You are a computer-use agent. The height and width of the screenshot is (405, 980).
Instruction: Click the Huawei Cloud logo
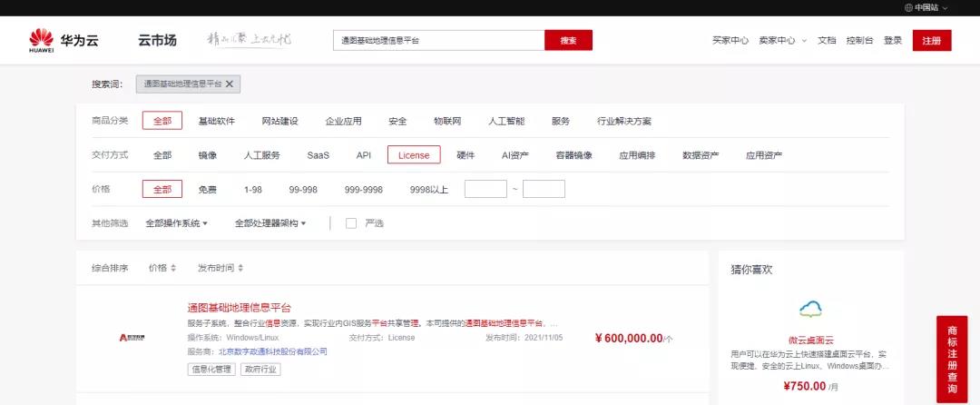point(63,41)
